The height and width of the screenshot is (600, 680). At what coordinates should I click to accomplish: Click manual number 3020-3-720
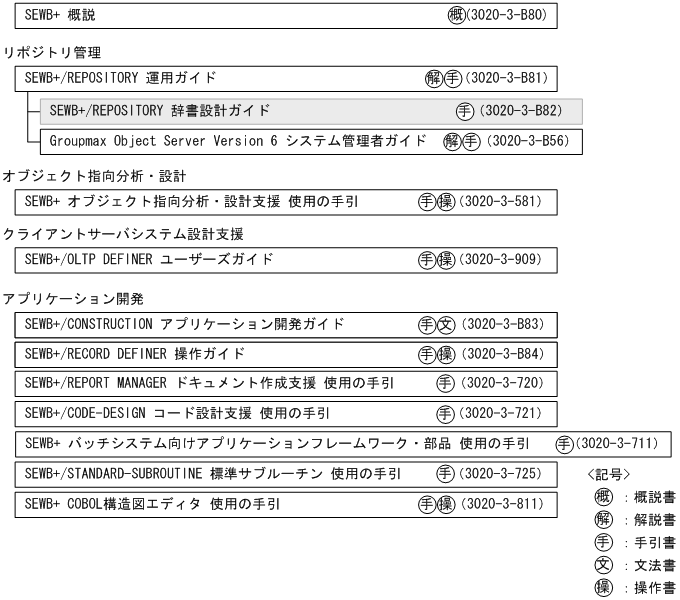tap(502, 383)
